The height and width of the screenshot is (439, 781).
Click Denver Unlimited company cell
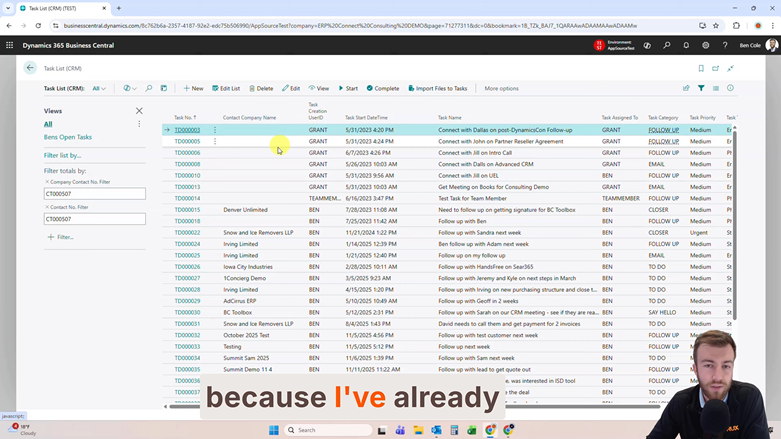click(x=245, y=210)
